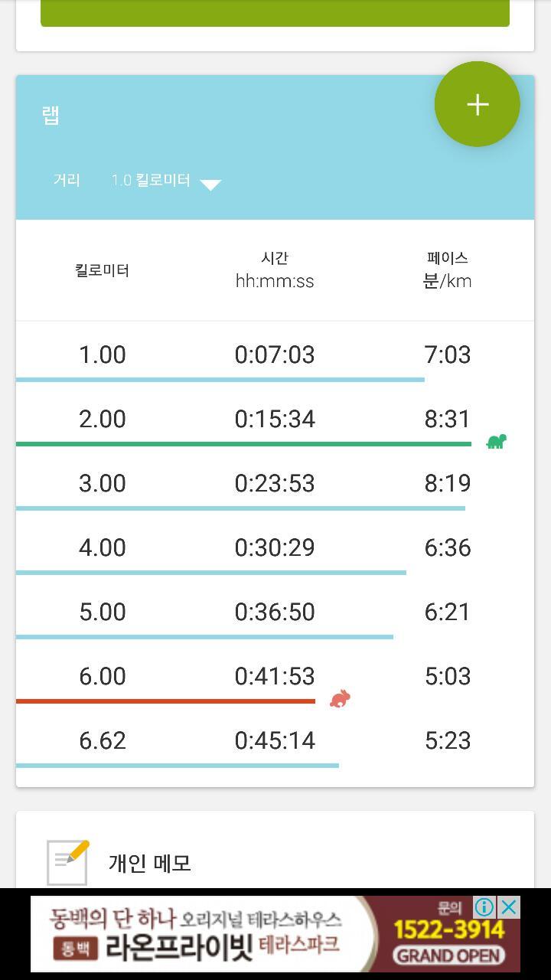The width and height of the screenshot is (551, 980).
Task: Select the 1.0 킬로미터 distance value
Action: [x=151, y=181]
